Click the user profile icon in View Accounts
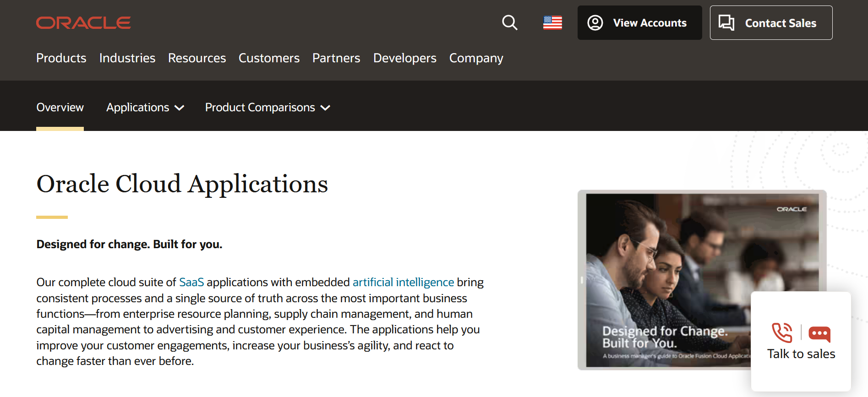Image resolution: width=868 pixels, height=397 pixels. [x=595, y=23]
